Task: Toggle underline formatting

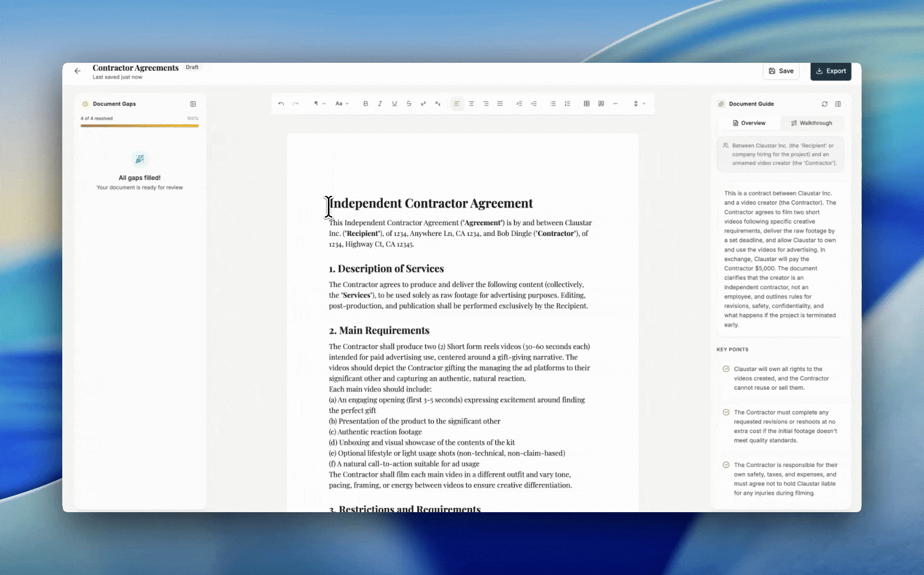Action: pyautogui.click(x=394, y=104)
